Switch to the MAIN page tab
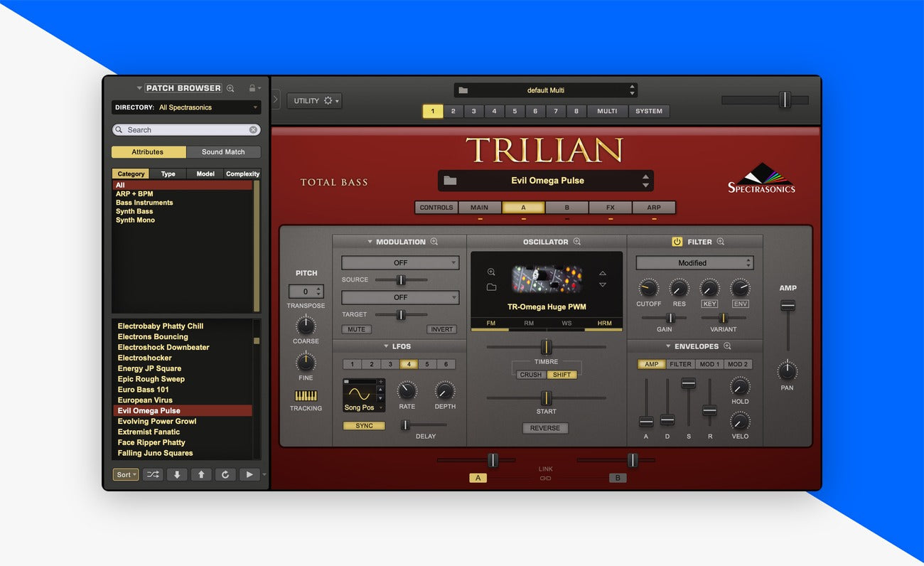This screenshot has height=566, width=924. (x=480, y=208)
